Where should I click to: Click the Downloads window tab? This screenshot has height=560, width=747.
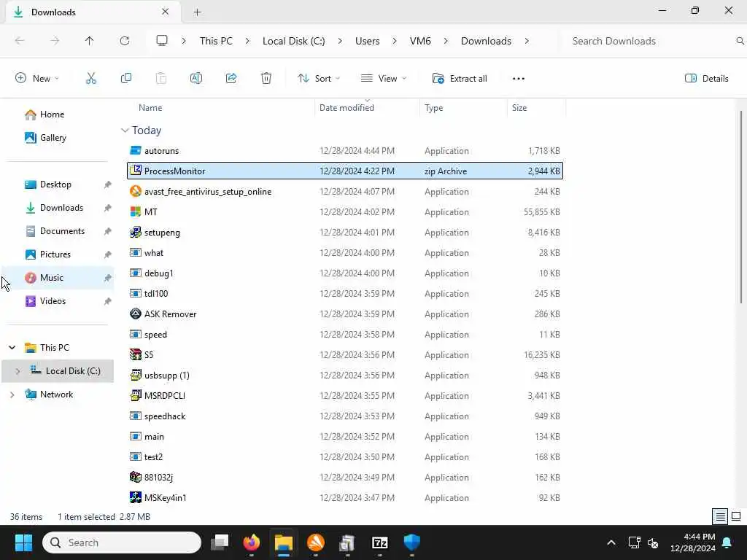pos(93,12)
